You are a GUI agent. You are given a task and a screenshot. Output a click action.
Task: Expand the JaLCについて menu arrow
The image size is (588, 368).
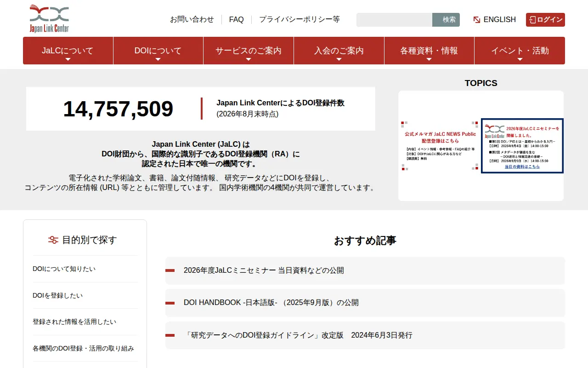click(x=68, y=59)
